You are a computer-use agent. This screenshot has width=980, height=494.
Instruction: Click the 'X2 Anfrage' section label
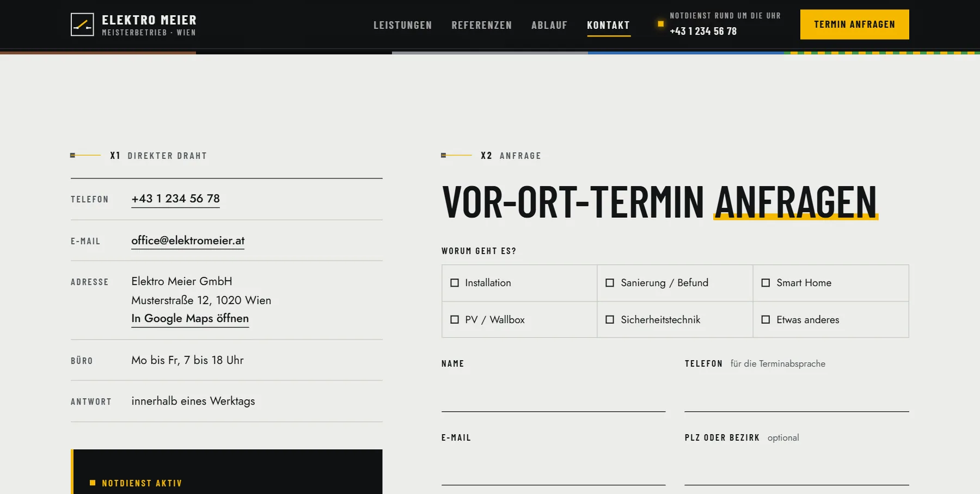[511, 156]
